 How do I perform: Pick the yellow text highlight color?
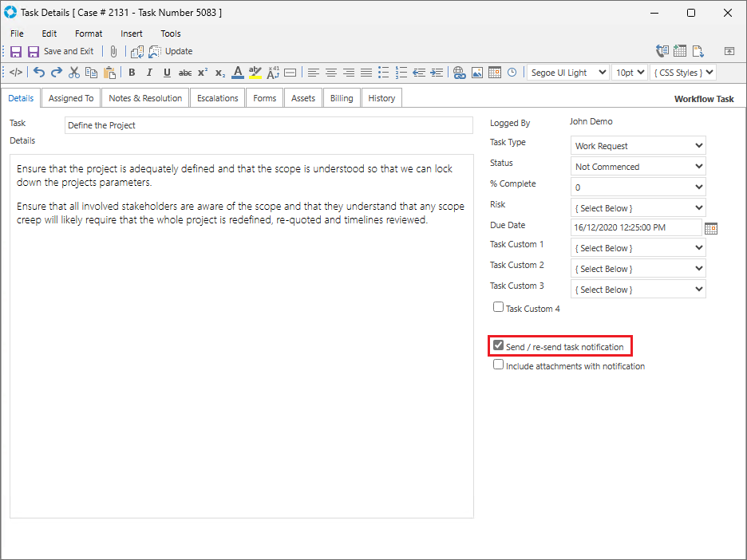[255, 73]
